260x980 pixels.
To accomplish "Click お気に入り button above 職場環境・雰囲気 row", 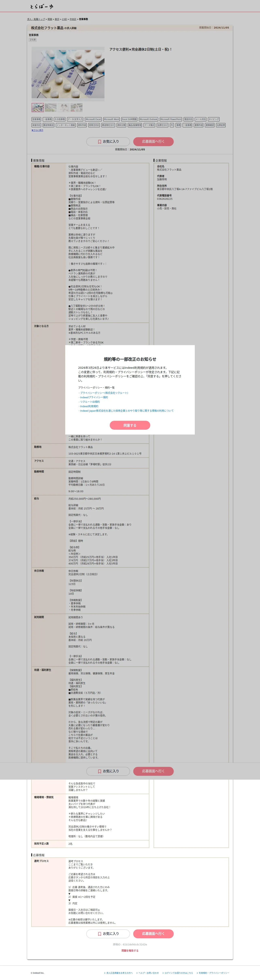I will click(x=108, y=771).
